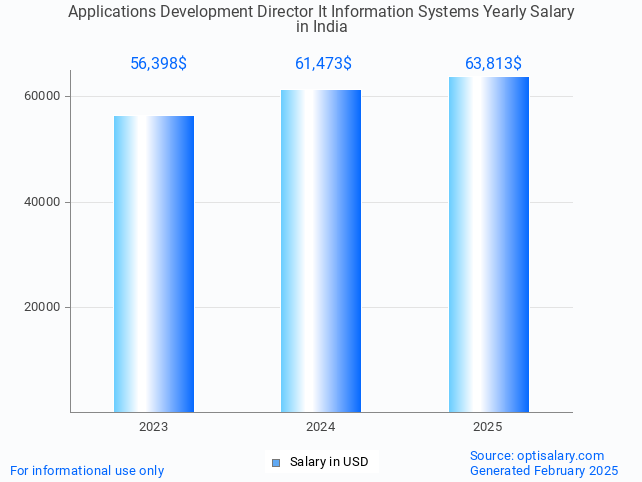Image resolution: width=642 pixels, height=482 pixels.
Task: Click the 2025 salary bar
Action: click(x=489, y=244)
